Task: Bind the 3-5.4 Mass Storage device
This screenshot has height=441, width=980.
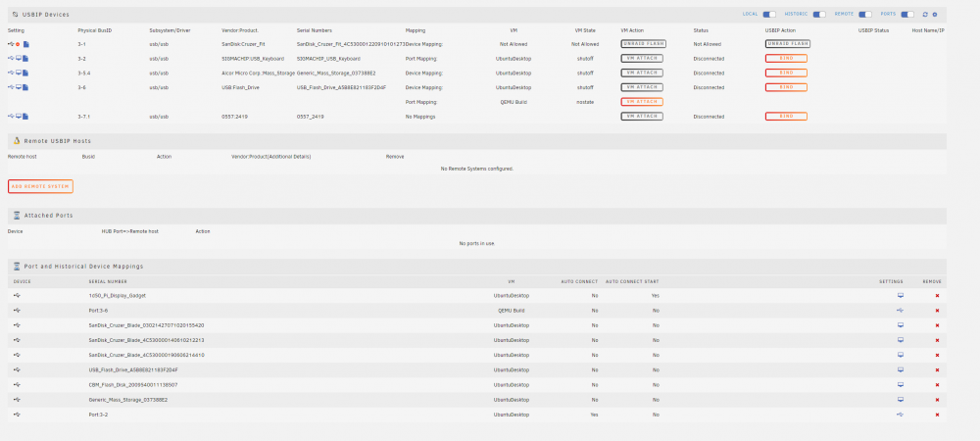Action: [x=786, y=73]
